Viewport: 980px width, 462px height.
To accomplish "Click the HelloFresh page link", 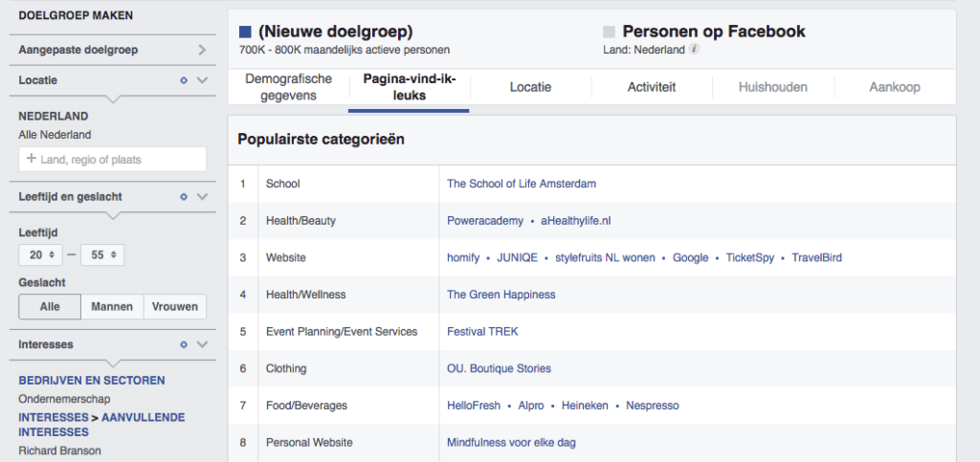I will pos(474,406).
